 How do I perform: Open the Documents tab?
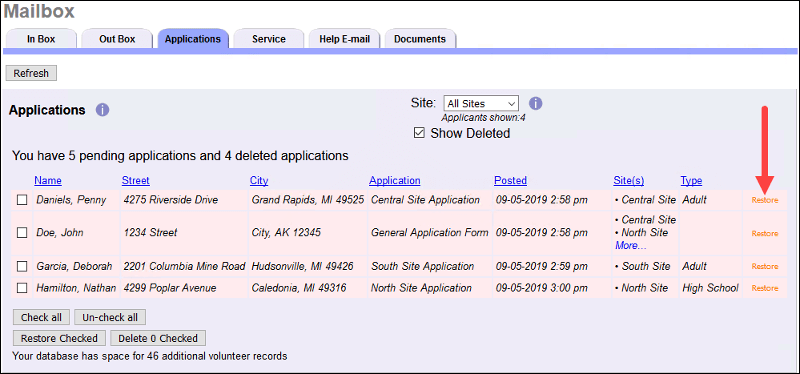point(420,39)
